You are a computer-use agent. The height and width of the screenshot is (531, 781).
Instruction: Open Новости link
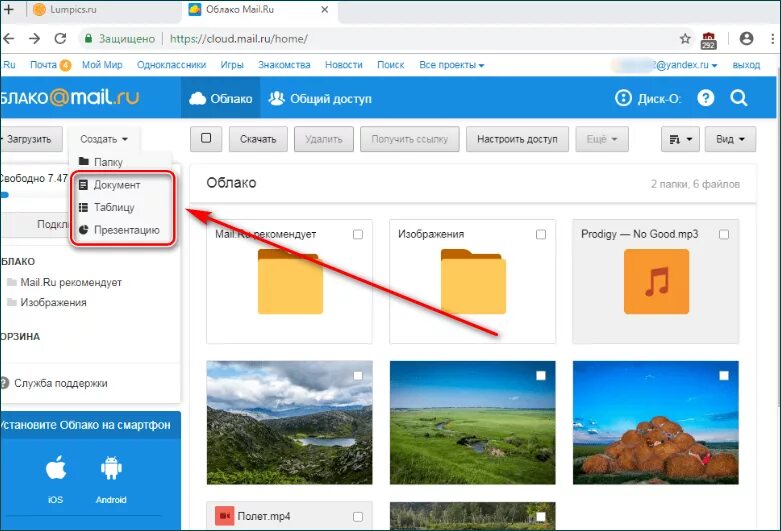pyautogui.click(x=344, y=65)
